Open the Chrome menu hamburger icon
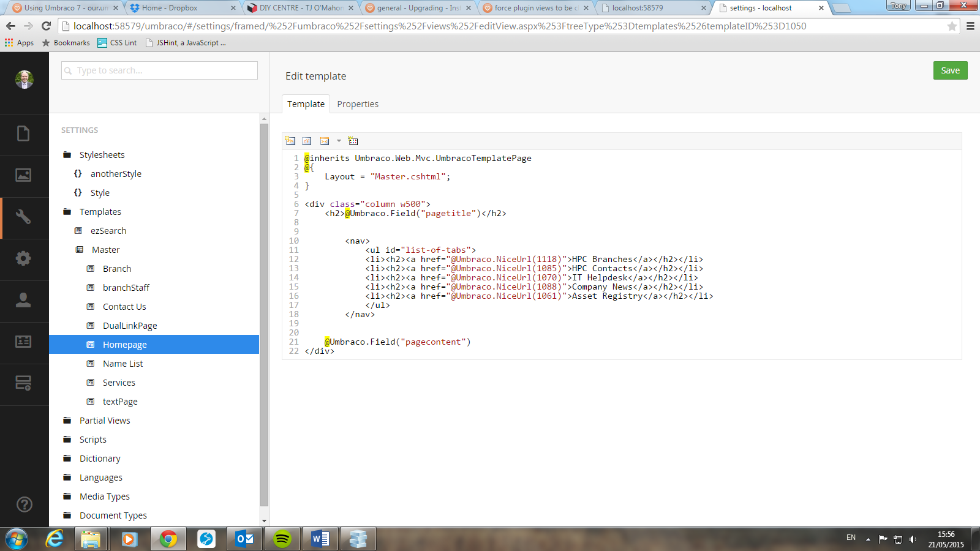 (970, 26)
